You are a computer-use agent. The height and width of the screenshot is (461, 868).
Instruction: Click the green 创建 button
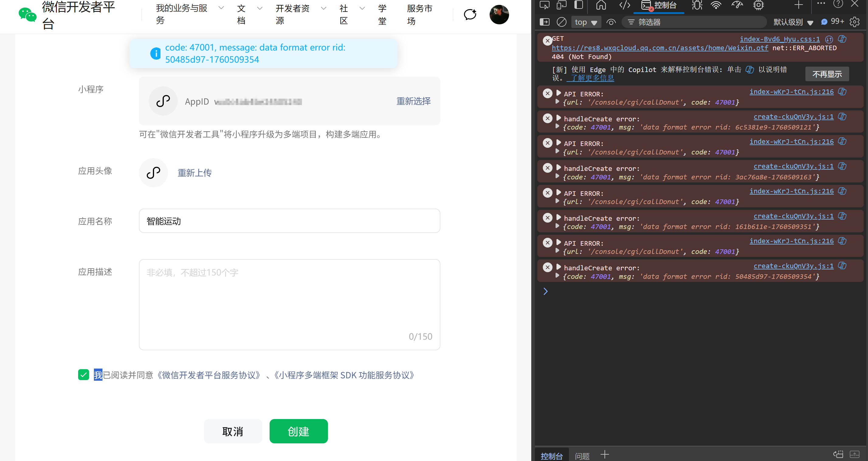point(298,431)
